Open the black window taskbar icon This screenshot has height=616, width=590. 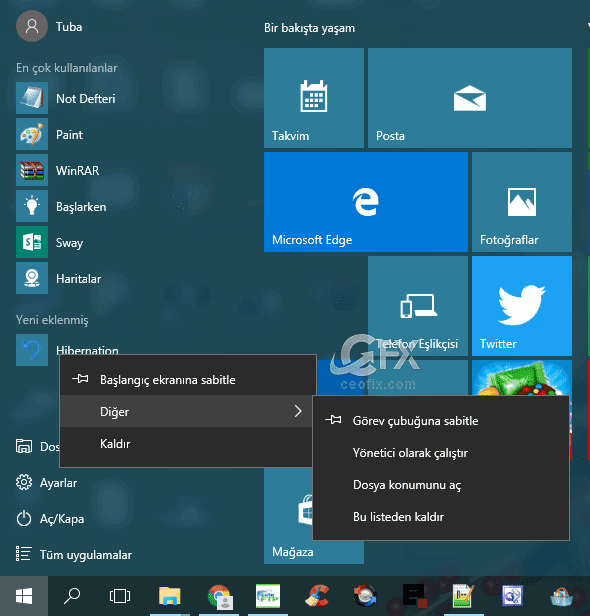pos(414,596)
